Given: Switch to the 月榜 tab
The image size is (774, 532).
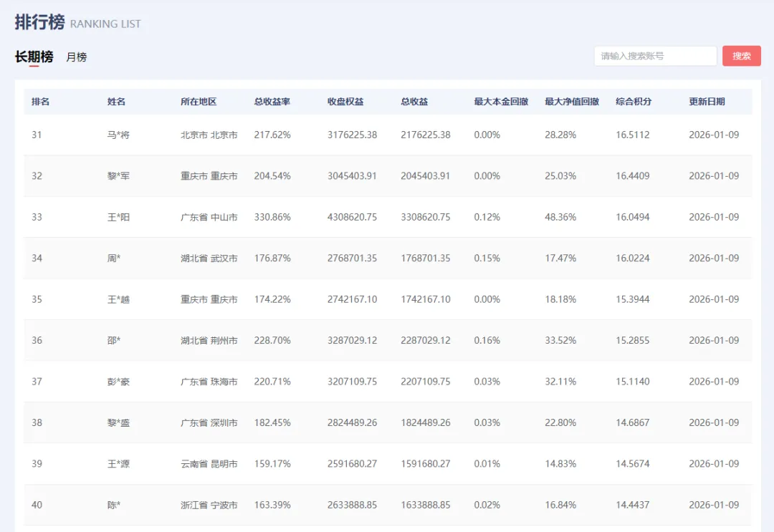Looking at the screenshot, I should click(77, 57).
